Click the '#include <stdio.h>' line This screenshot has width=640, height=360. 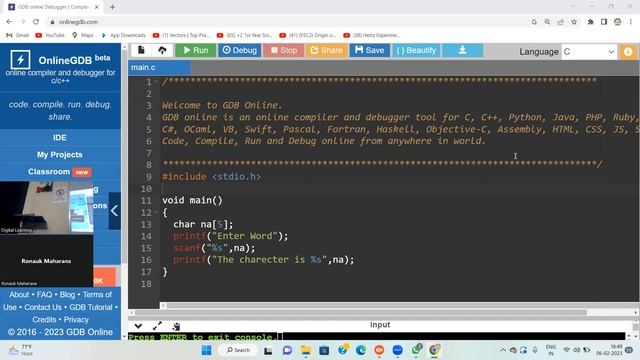point(211,177)
